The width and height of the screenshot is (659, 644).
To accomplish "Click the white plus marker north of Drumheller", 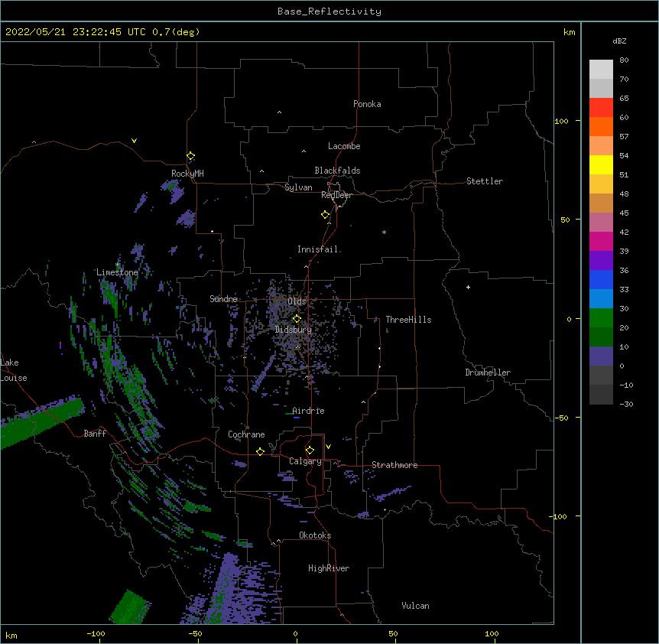I will pyautogui.click(x=468, y=287).
